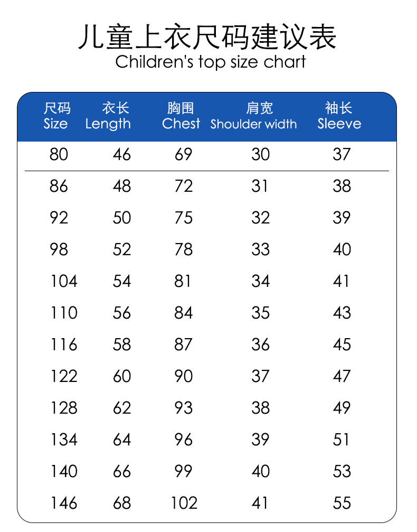Select size 104 in the Size column
Viewport: 417px width, 532px height.
point(64,281)
